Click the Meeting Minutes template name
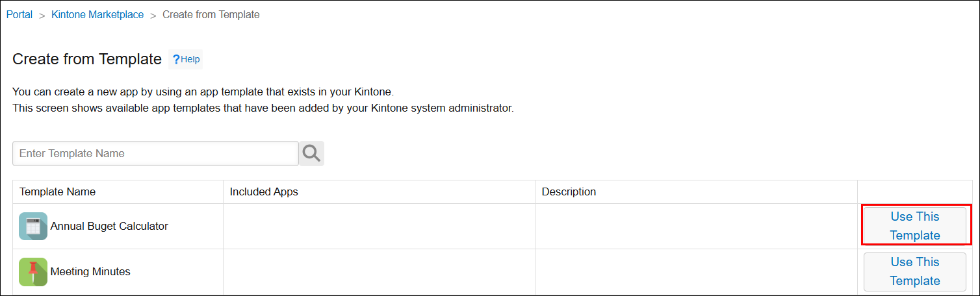The image size is (980, 296). pos(90,272)
